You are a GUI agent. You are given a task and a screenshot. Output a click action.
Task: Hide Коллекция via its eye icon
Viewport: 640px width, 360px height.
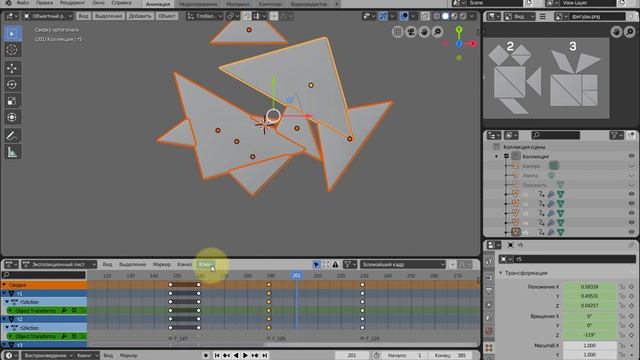[631, 156]
